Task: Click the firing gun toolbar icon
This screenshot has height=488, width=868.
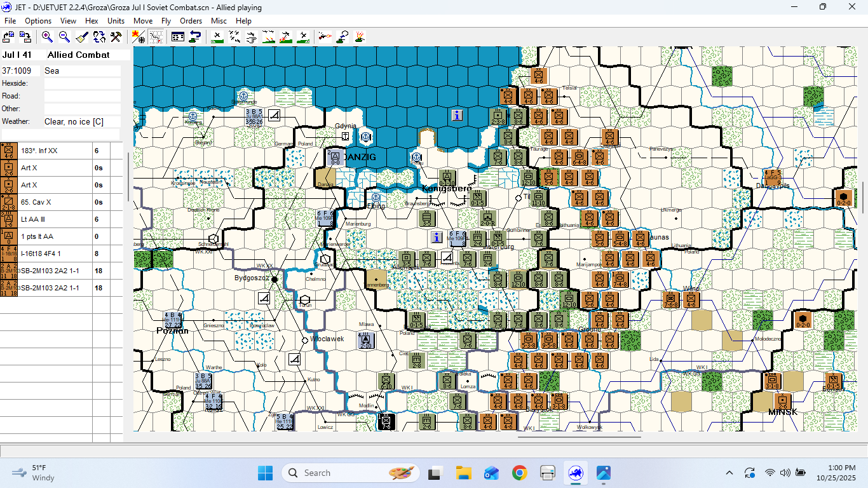Action: [325, 37]
